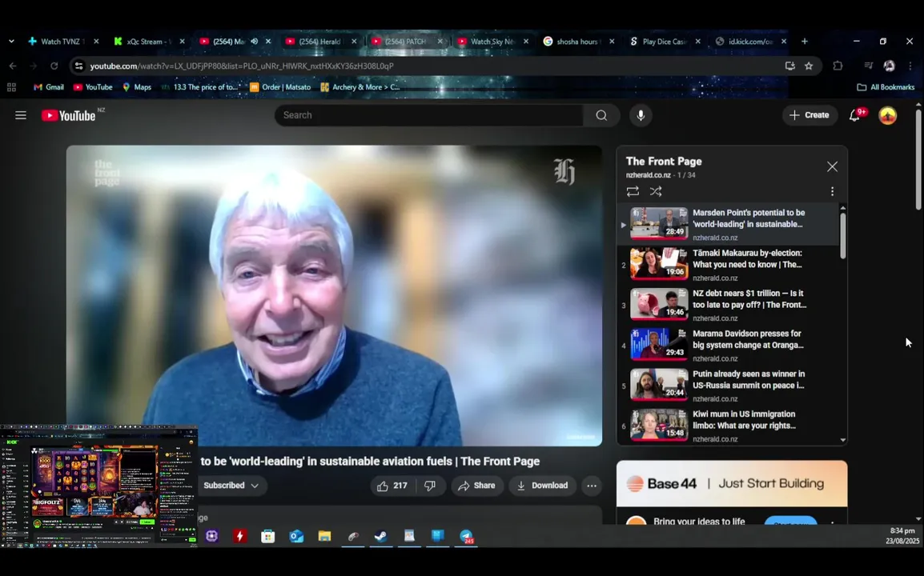The width and height of the screenshot is (924, 576).
Task: Mute the playing tab speaker icon
Action: [x=255, y=42]
